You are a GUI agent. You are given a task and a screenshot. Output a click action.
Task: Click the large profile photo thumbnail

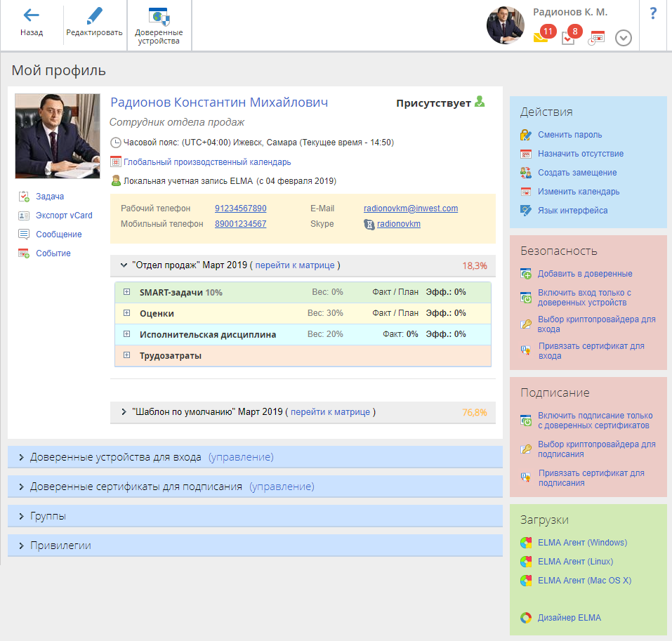(x=58, y=136)
